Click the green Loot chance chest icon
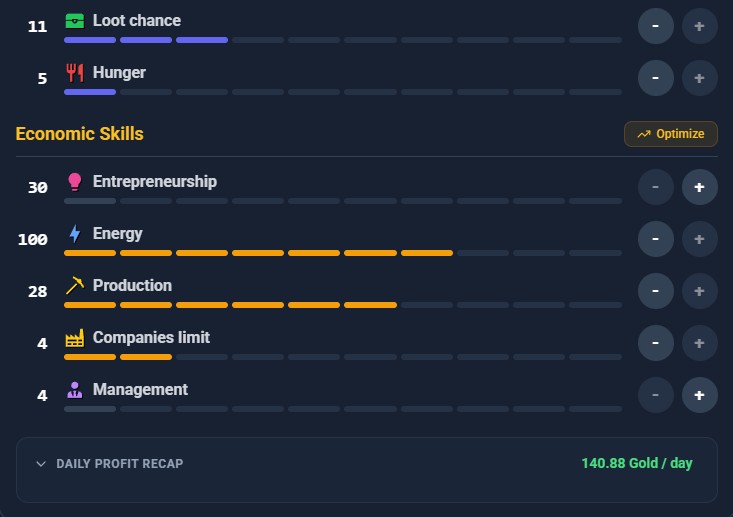This screenshot has width=733, height=517. pos(75,21)
